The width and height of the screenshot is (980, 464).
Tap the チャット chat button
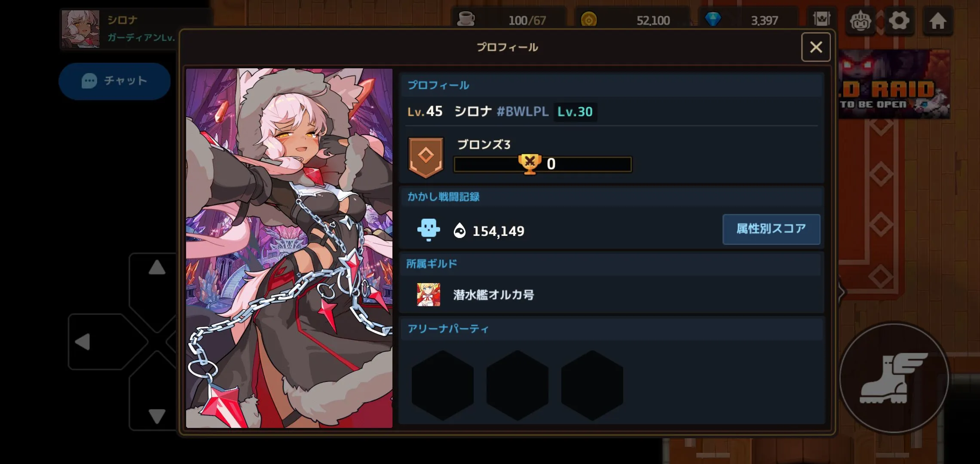[x=114, y=81]
